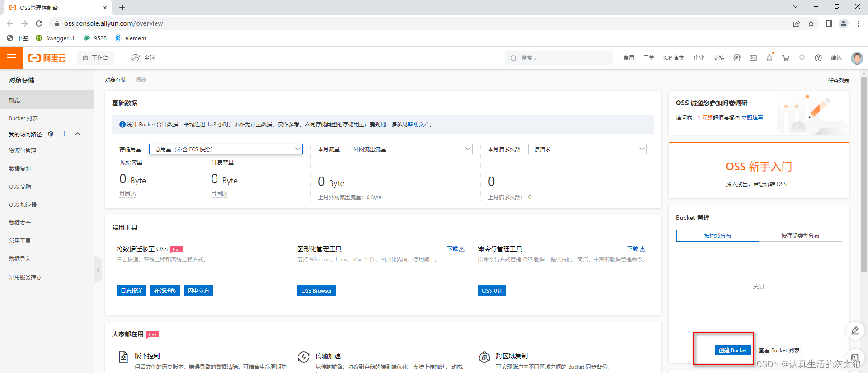
Task: Download the 命令行管理工具
Action: (637, 249)
